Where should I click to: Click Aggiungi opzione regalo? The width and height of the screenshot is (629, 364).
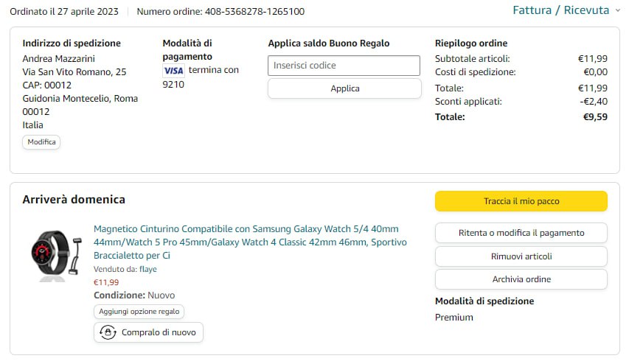139,312
